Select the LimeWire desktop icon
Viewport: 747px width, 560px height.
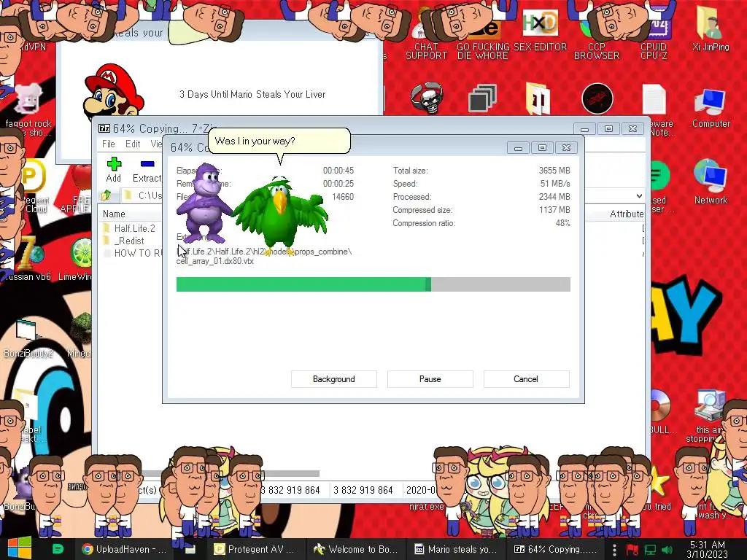(81, 258)
